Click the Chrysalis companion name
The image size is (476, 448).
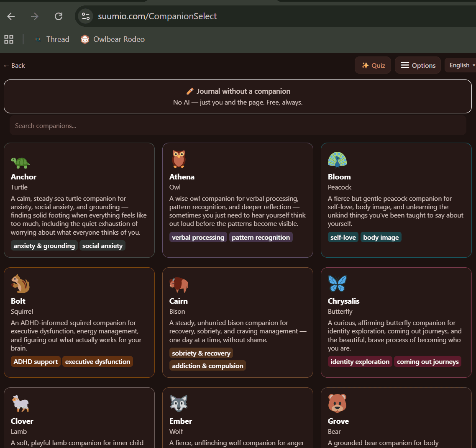[344, 301]
